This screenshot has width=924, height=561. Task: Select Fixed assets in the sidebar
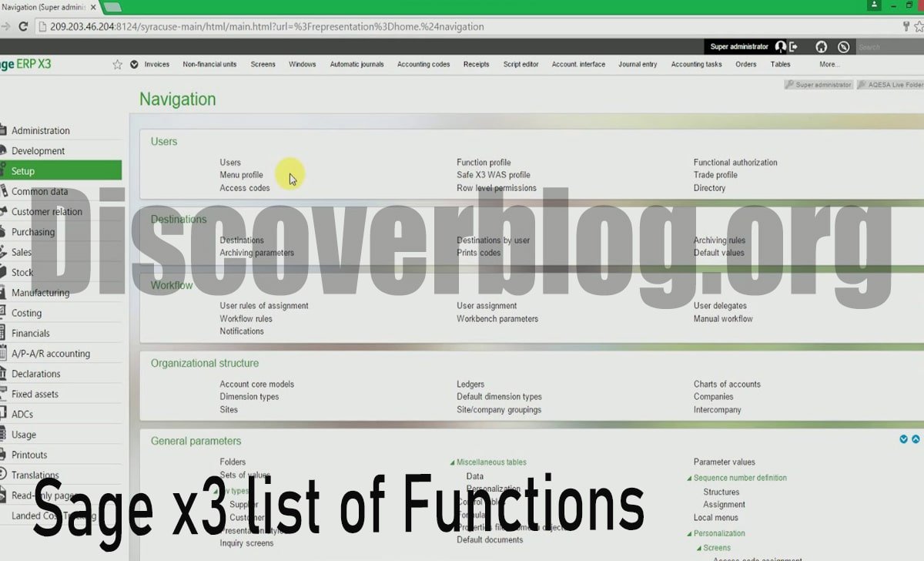(35, 395)
